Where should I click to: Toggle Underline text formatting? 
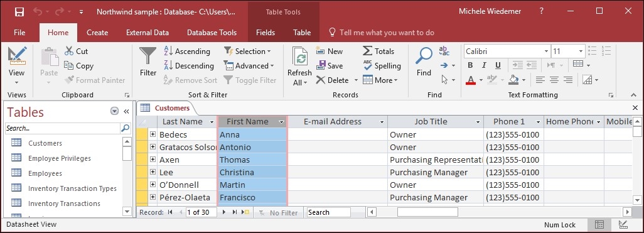498,65
